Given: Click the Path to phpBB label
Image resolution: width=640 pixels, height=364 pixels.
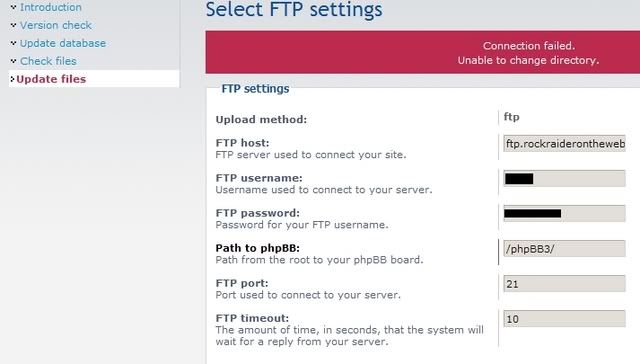Looking at the screenshot, I should pos(258,248).
